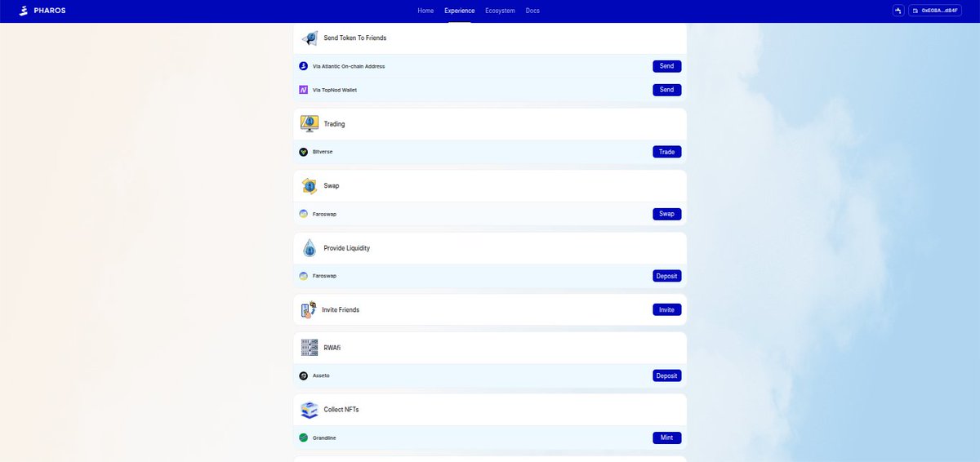The image size is (980, 462).
Task: Click the Invite Friends icon
Action: coord(308,310)
